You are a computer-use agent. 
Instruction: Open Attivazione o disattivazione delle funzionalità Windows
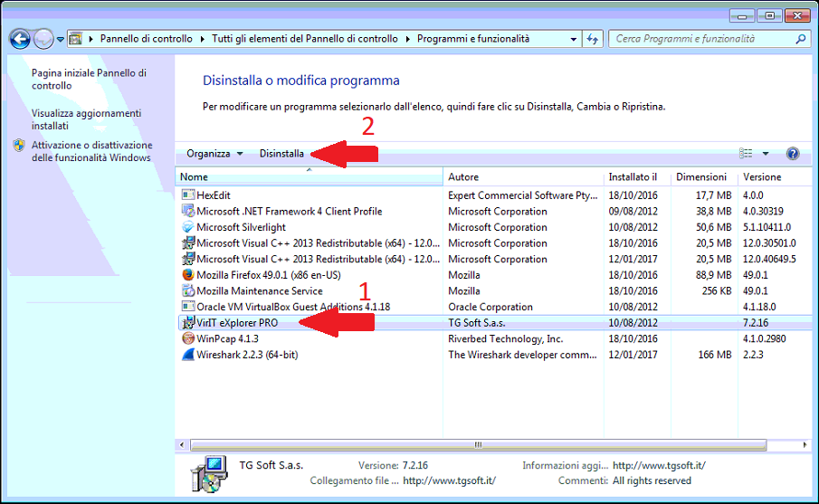[92, 151]
